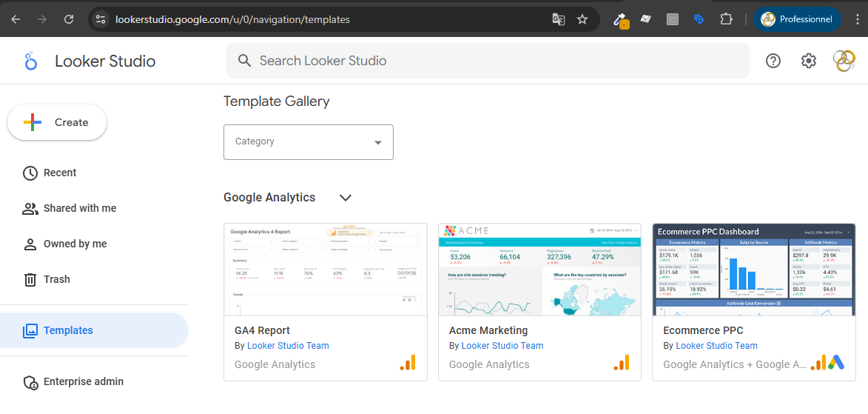Open the Trash section

pos(56,279)
